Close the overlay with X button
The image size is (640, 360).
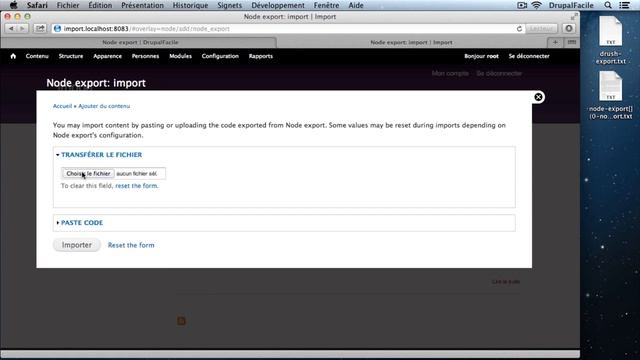point(538,97)
